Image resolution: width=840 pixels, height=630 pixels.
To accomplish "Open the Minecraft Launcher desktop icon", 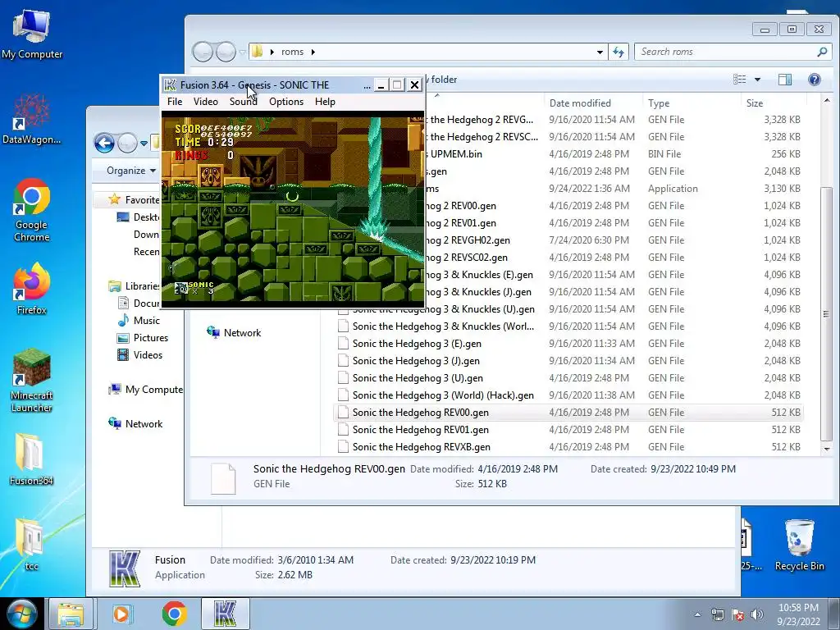I will (x=32, y=381).
